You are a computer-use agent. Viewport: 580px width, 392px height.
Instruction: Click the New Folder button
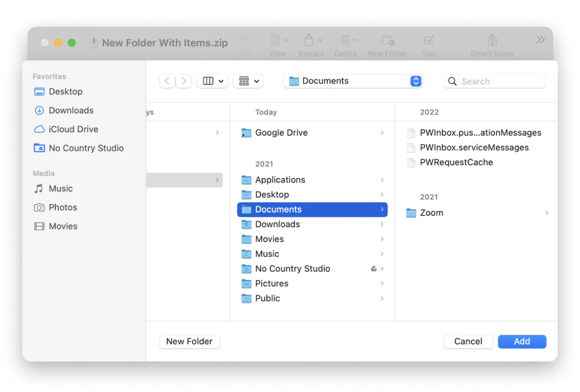[x=189, y=341]
